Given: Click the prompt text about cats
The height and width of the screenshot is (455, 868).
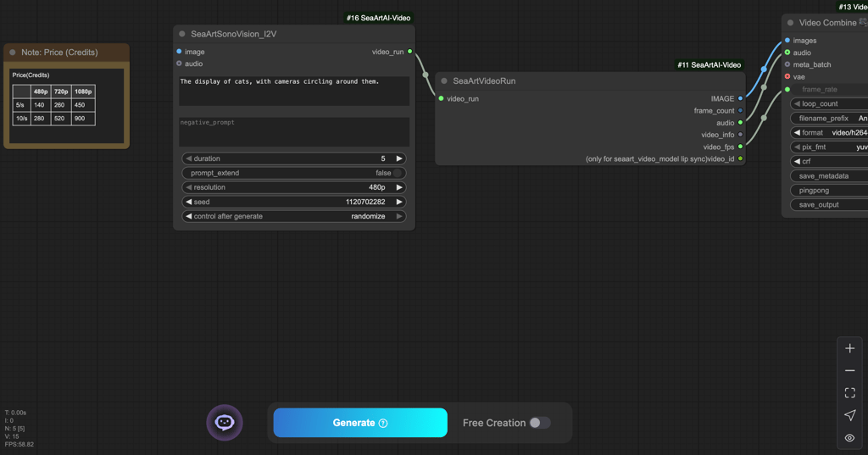Looking at the screenshot, I should (280, 81).
